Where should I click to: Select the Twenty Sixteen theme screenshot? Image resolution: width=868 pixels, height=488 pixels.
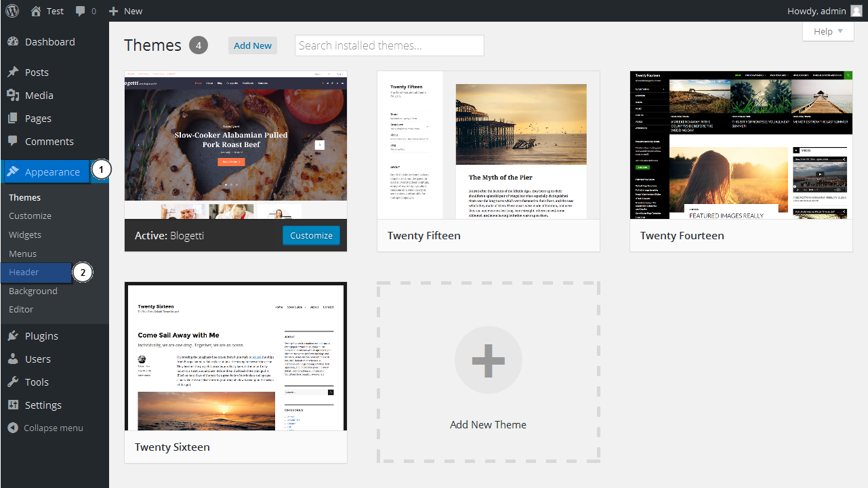pos(236,357)
